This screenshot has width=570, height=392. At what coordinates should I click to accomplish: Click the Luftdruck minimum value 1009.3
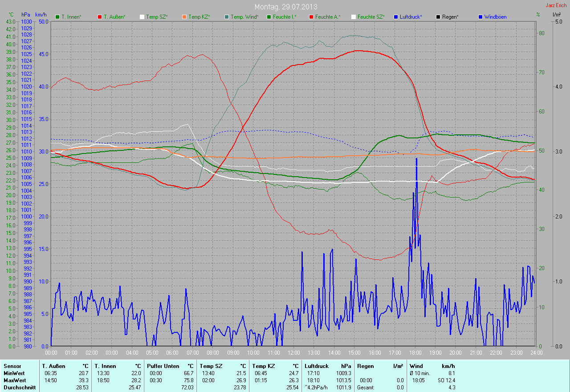343,373
